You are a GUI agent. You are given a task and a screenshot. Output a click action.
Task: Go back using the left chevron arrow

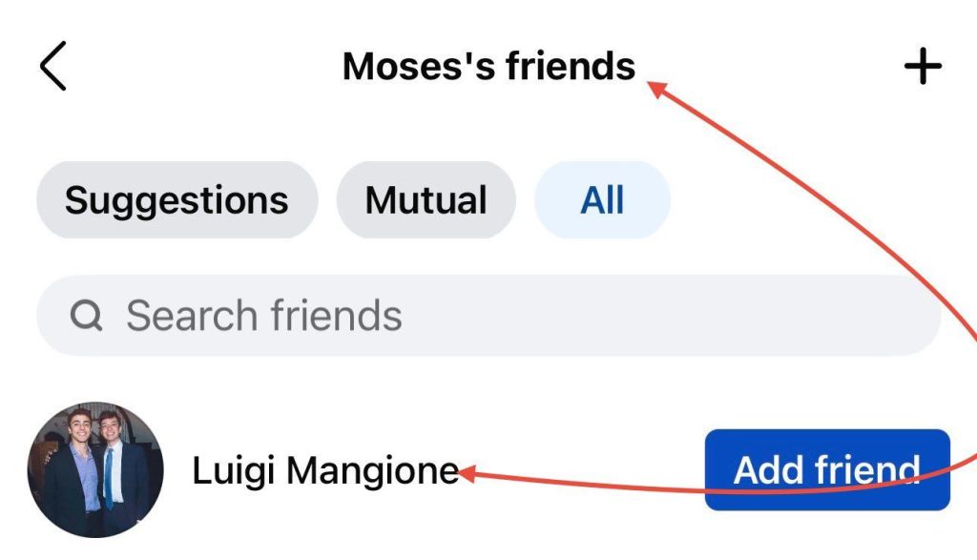click(53, 67)
